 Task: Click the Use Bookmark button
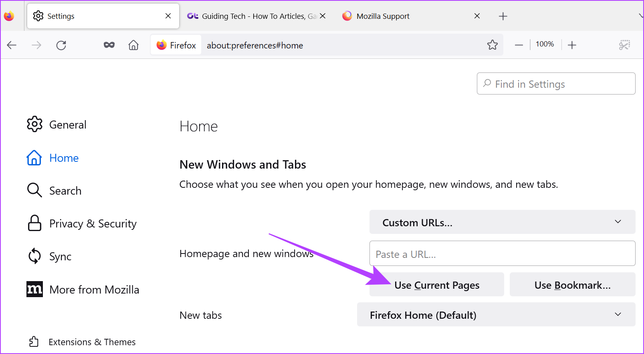coord(572,285)
